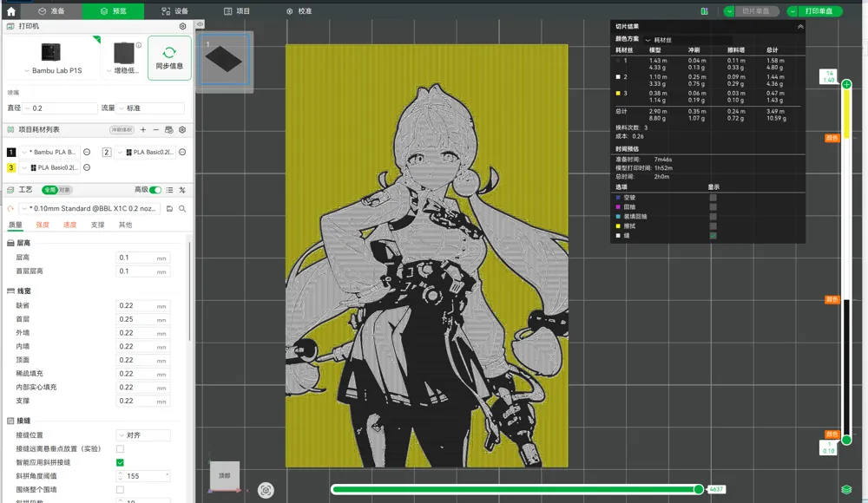
Task: Open print plate dropdown arrow beside 打印单盘
Action: pos(792,11)
